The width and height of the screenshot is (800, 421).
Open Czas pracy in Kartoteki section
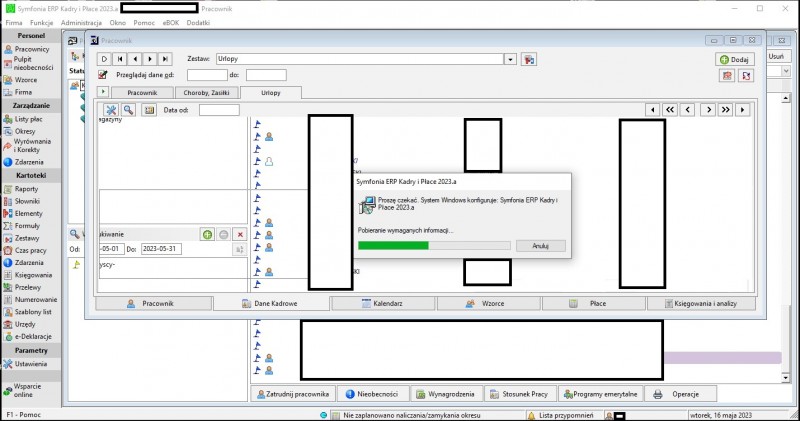25,250
